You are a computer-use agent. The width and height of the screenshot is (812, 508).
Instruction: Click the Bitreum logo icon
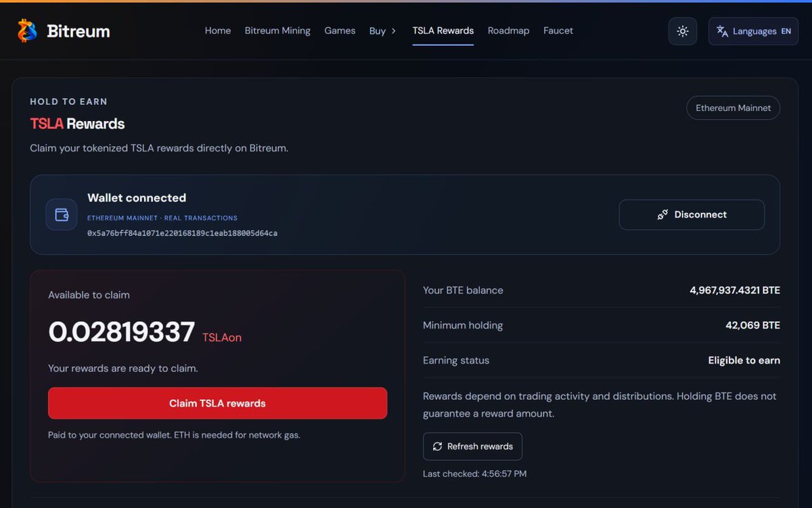click(x=27, y=30)
